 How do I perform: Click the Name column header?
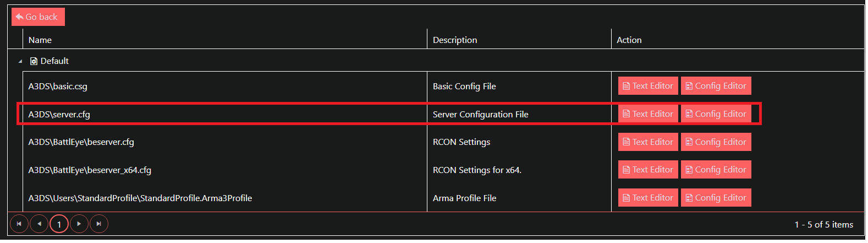tap(40, 40)
